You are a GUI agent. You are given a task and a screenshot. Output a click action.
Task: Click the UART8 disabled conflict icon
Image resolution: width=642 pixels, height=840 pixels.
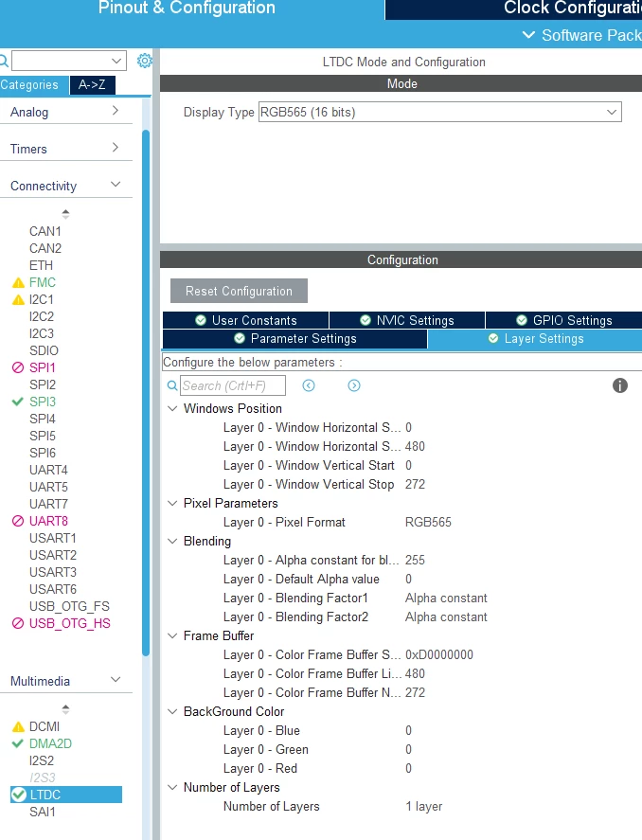tap(18, 521)
